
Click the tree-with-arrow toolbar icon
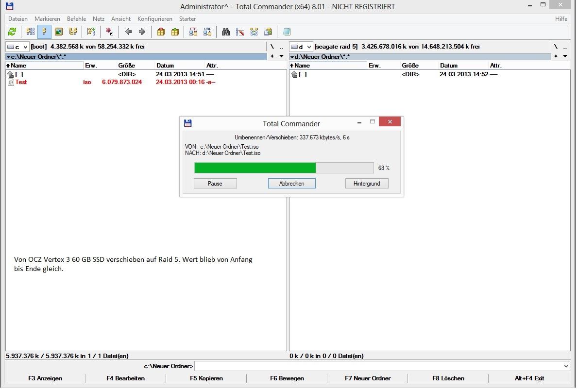[91, 32]
